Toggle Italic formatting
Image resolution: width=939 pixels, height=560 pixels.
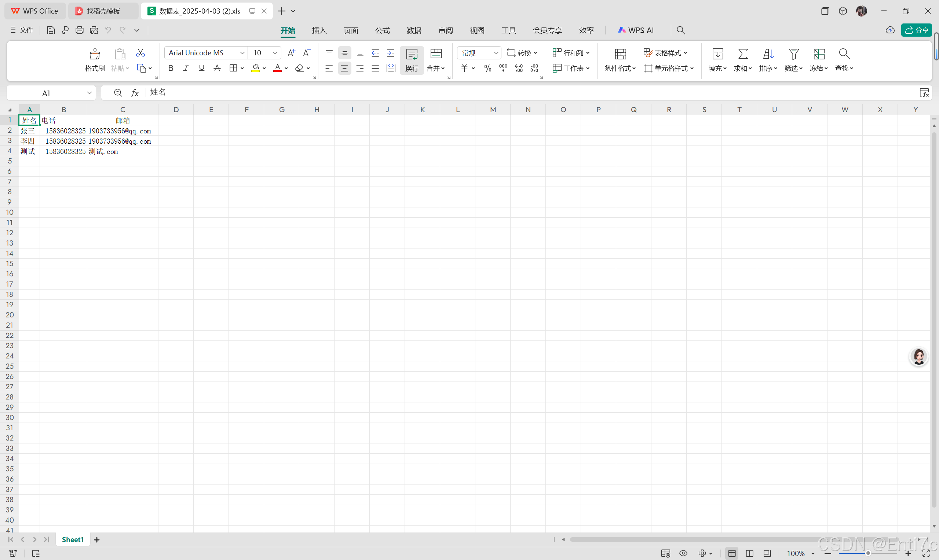pos(186,68)
